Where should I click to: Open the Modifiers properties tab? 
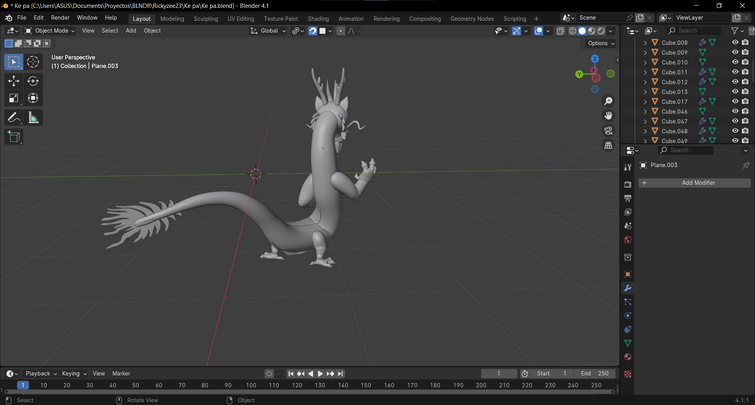point(627,288)
